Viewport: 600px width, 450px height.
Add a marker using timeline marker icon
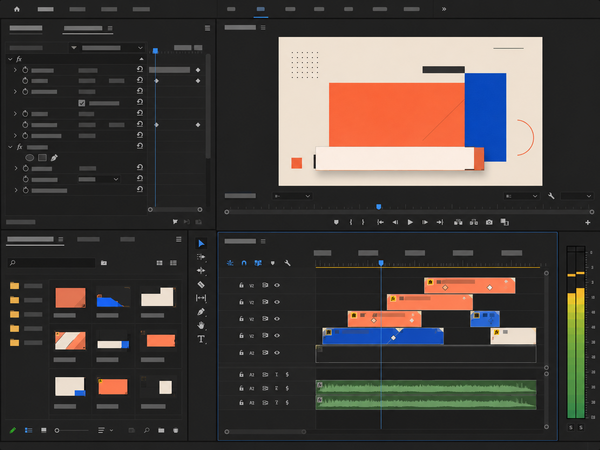(272, 263)
